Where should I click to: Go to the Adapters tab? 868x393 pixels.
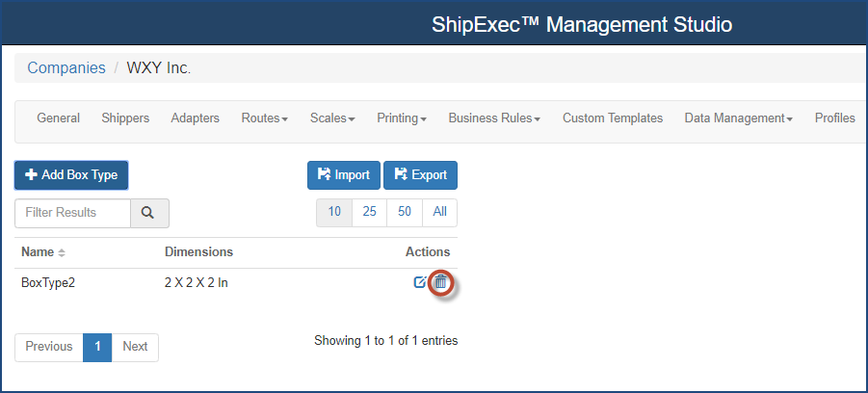click(x=195, y=118)
